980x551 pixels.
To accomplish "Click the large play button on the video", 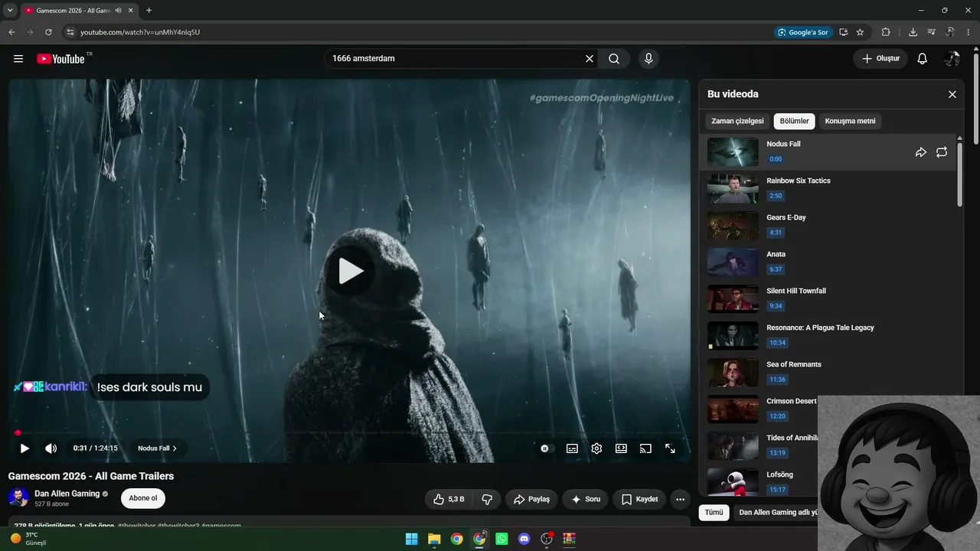I will point(351,271).
